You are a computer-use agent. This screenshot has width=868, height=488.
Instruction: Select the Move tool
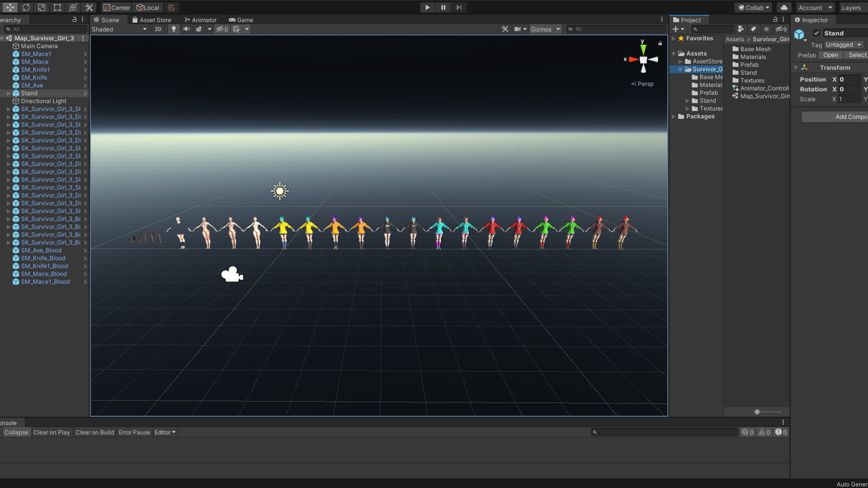(x=10, y=7)
